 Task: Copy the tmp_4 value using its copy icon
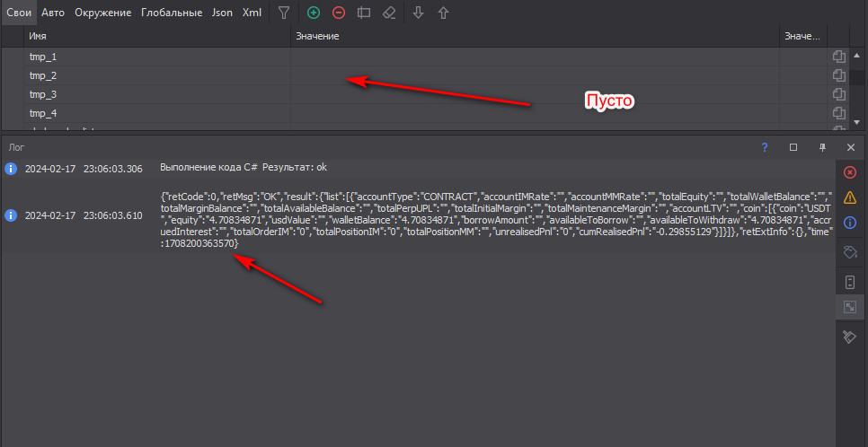pos(839,113)
